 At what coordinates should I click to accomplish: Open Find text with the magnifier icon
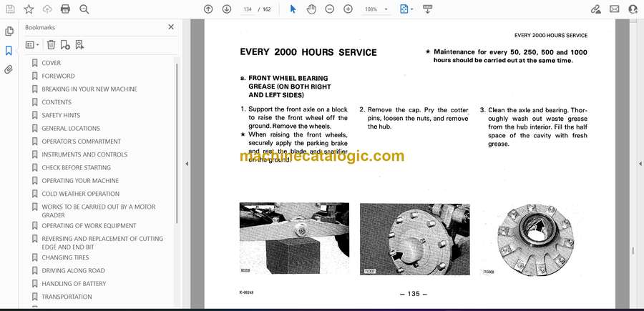(84, 9)
